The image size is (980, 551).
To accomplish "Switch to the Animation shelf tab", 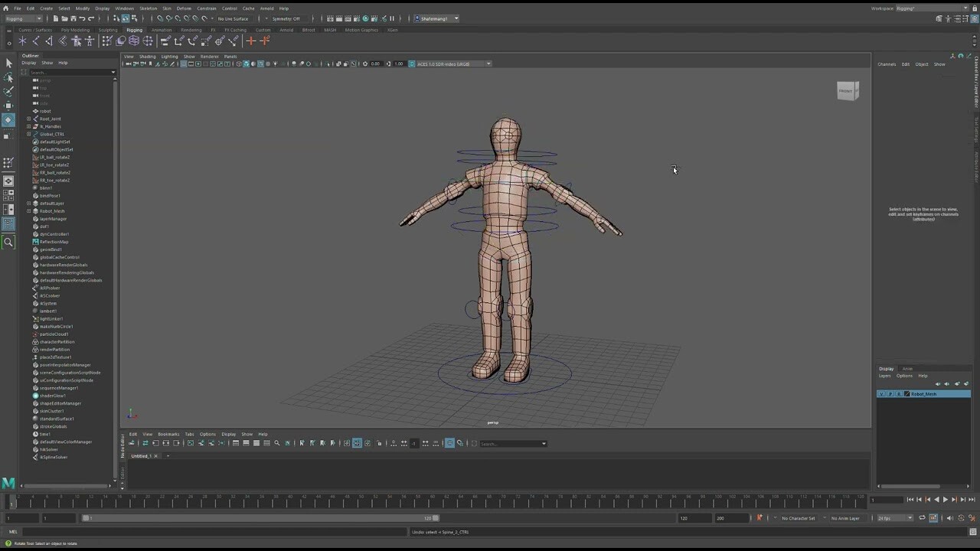I will click(x=161, y=30).
